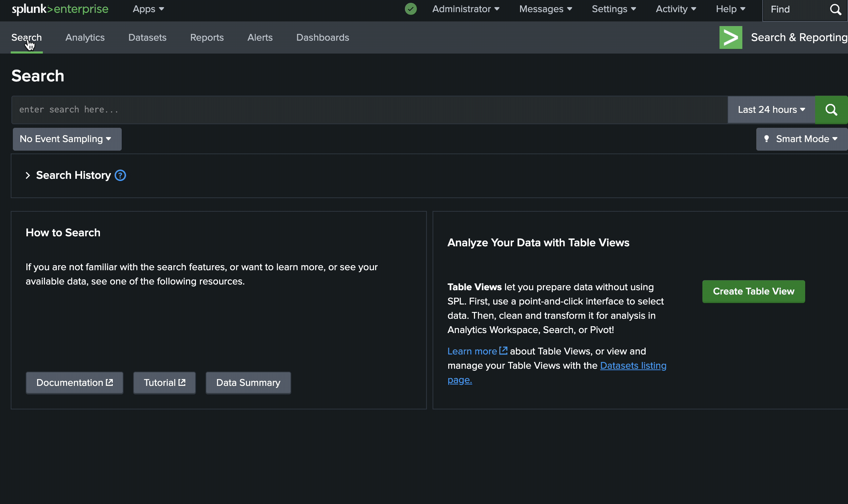Switch to the Dashboards tab

323,37
